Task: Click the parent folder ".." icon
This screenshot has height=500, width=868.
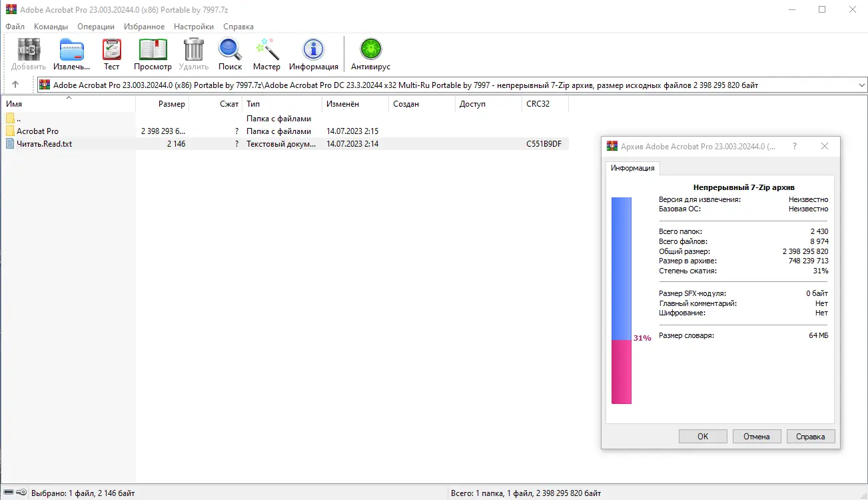Action: (x=10, y=119)
